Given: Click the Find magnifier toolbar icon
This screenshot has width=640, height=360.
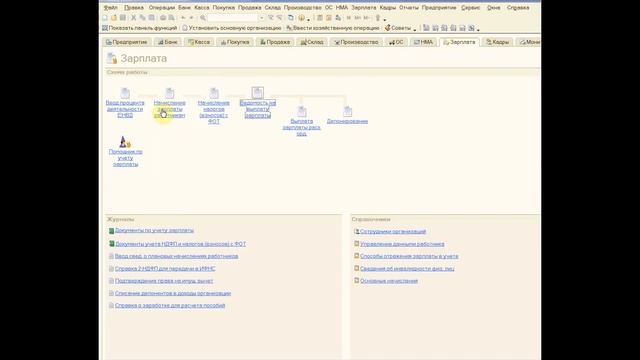Looking at the screenshot, I should tap(203, 18).
